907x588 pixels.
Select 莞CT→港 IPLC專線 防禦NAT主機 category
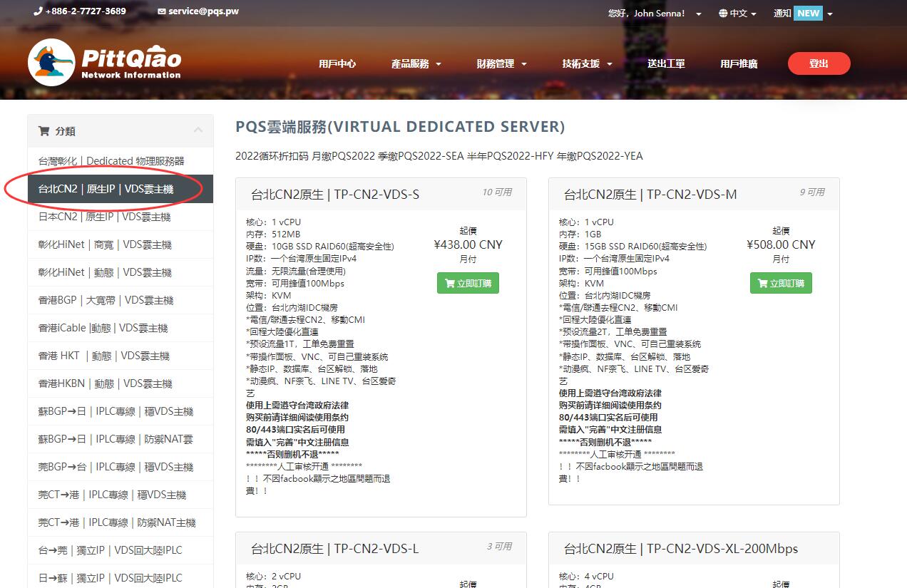[121, 522]
